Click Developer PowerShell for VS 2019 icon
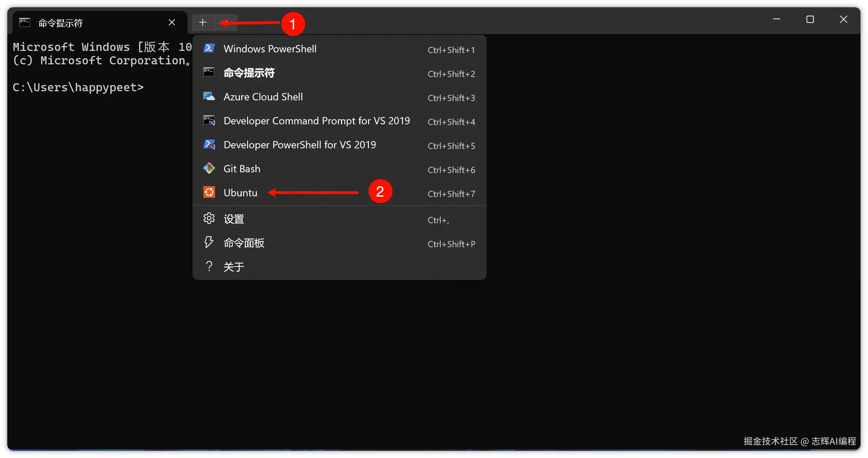Screen dimensions: 868x458 click(209, 145)
